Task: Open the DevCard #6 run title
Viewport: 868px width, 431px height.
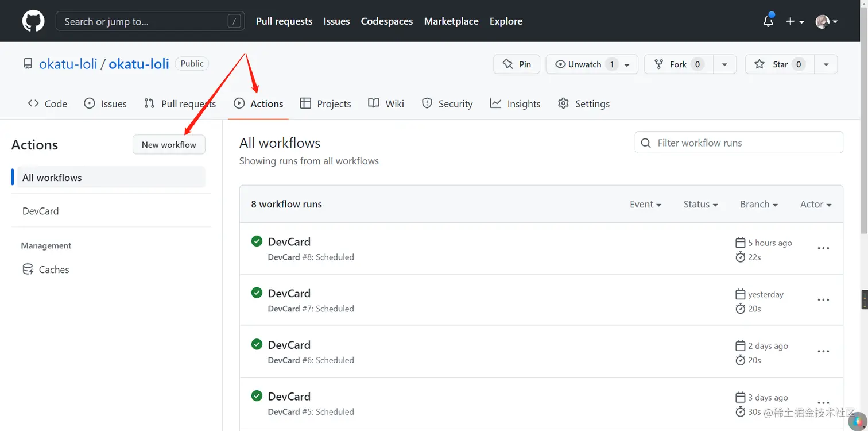Action: 289,345
